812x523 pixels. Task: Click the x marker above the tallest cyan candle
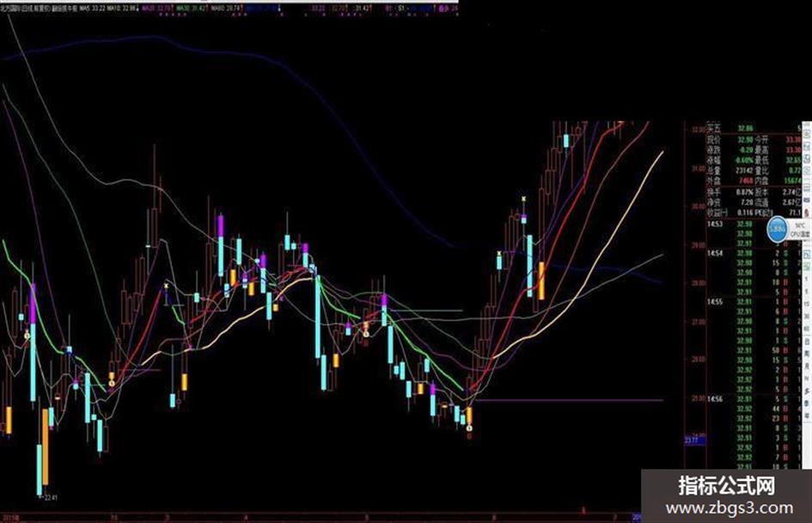tap(523, 198)
